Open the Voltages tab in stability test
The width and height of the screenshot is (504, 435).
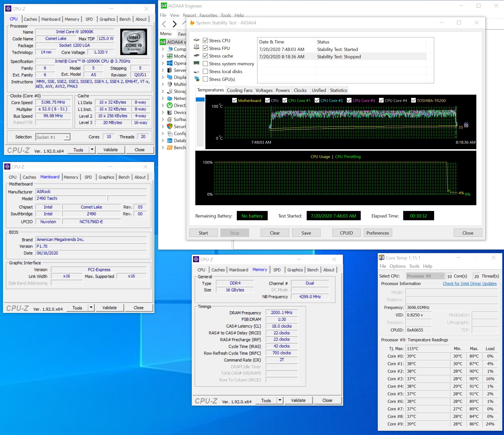[264, 90]
